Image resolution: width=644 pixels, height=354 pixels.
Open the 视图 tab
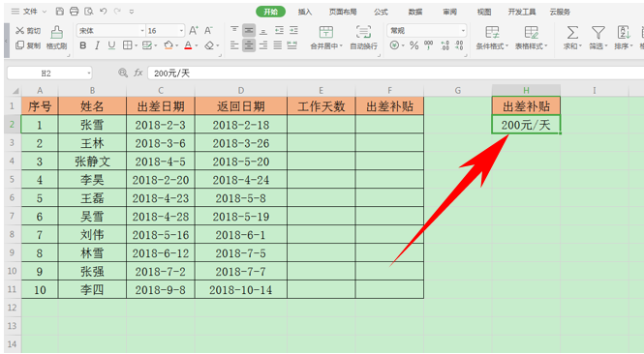pyautogui.click(x=484, y=12)
